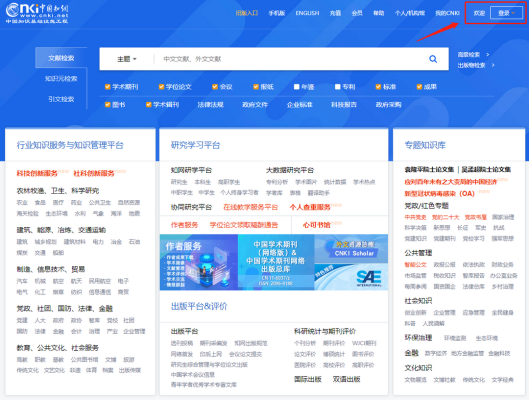Click the magnifier search icon
529x400 pixels.
(433, 59)
